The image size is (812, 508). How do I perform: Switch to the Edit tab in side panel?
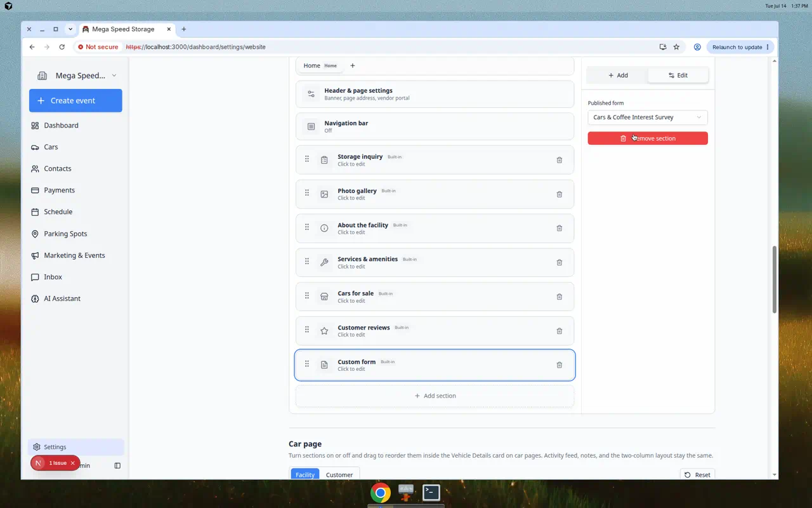(x=678, y=75)
